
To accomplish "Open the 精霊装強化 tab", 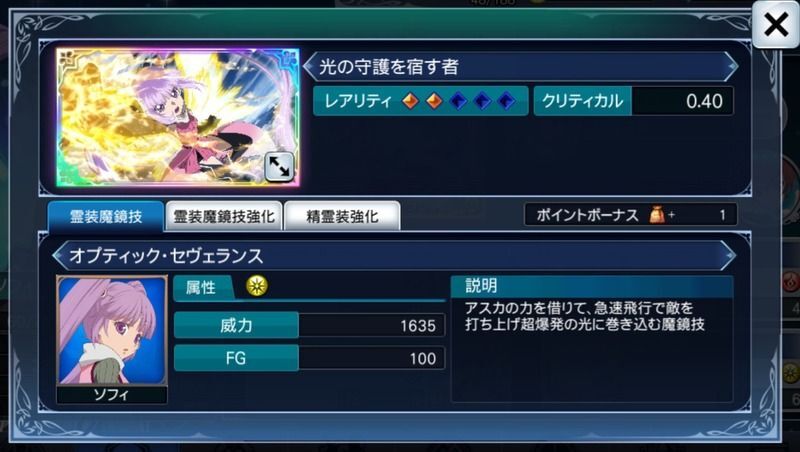I will [342, 216].
